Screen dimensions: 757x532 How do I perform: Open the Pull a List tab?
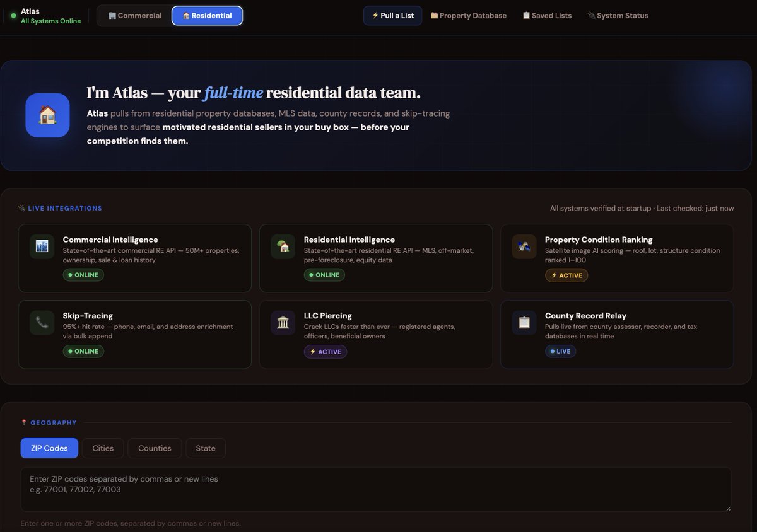pos(392,16)
